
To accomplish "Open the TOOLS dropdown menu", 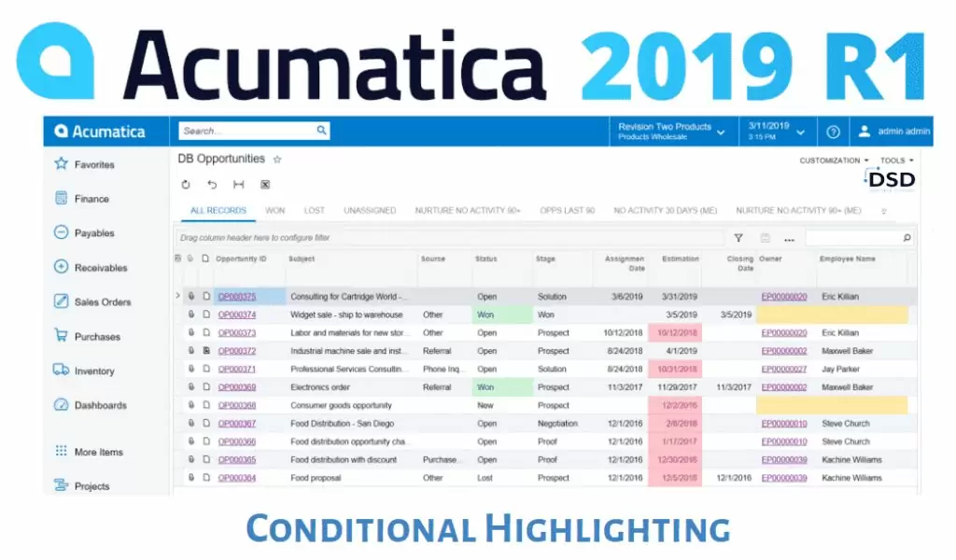I will click(x=893, y=160).
